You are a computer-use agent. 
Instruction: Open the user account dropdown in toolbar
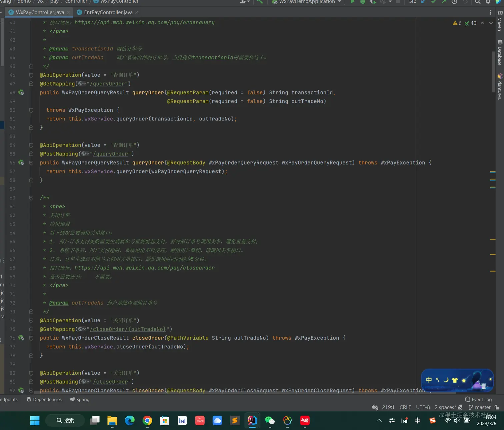click(245, 2)
